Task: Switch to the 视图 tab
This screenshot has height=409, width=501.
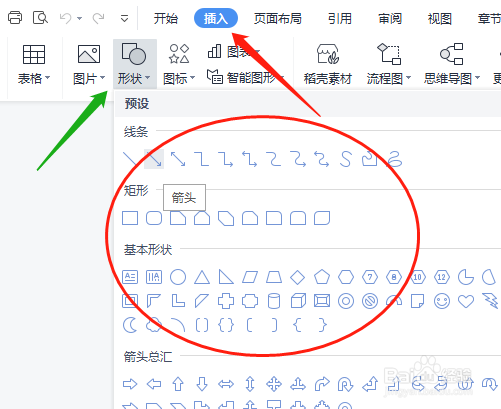Action: pos(440,18)
